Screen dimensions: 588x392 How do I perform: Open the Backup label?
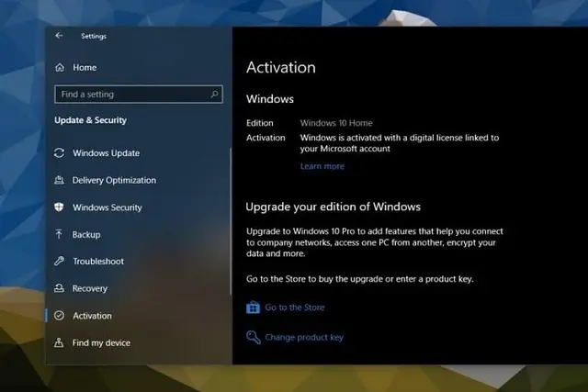[86, 235]
